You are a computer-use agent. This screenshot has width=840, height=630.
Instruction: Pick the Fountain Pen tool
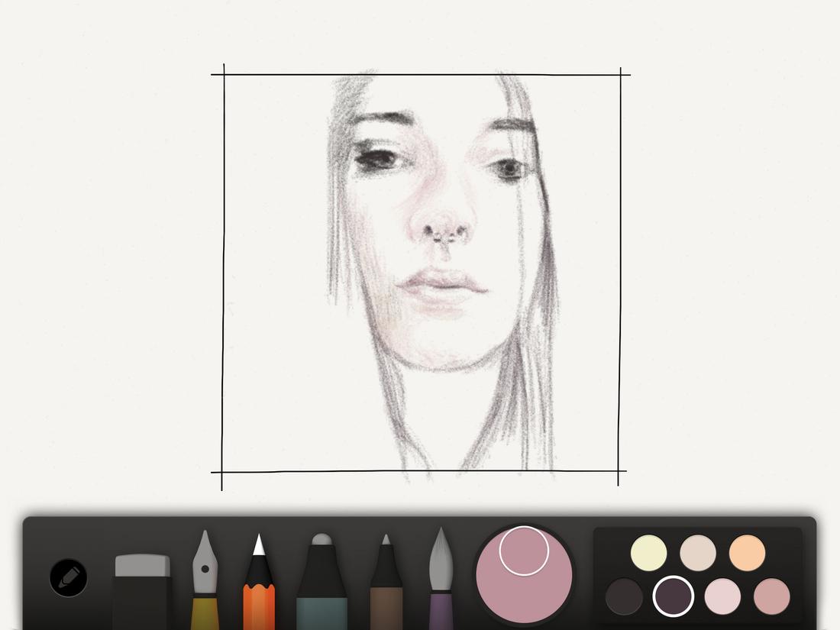pos(206,580)
